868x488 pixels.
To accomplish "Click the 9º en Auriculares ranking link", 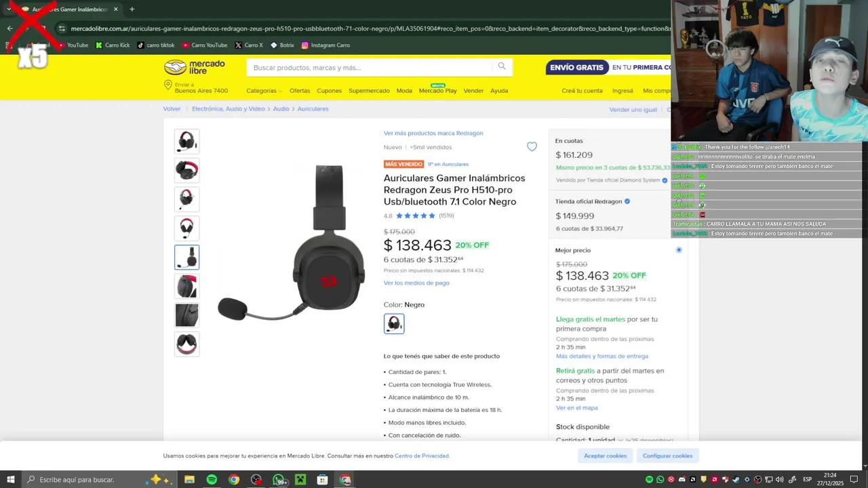I will pos(448,164).
